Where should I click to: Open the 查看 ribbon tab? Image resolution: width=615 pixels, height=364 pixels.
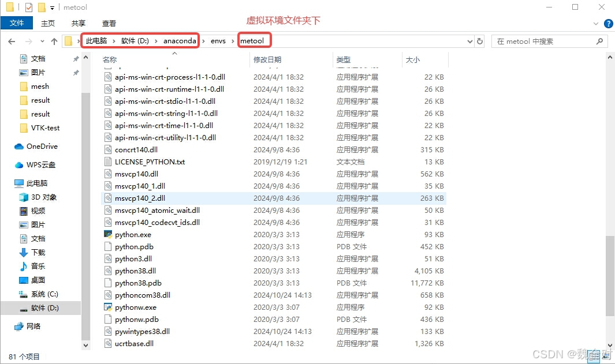pyautogui.click(x=109, y=23)
